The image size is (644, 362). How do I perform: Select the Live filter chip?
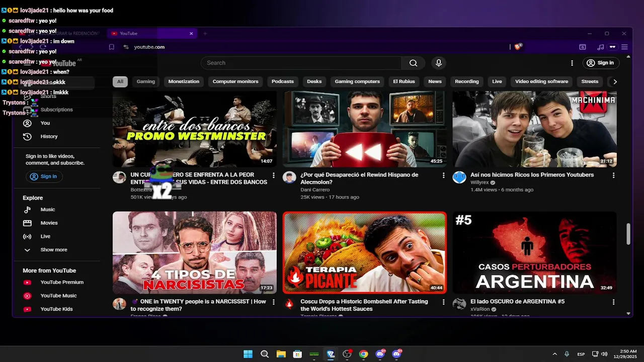point(497,81)
